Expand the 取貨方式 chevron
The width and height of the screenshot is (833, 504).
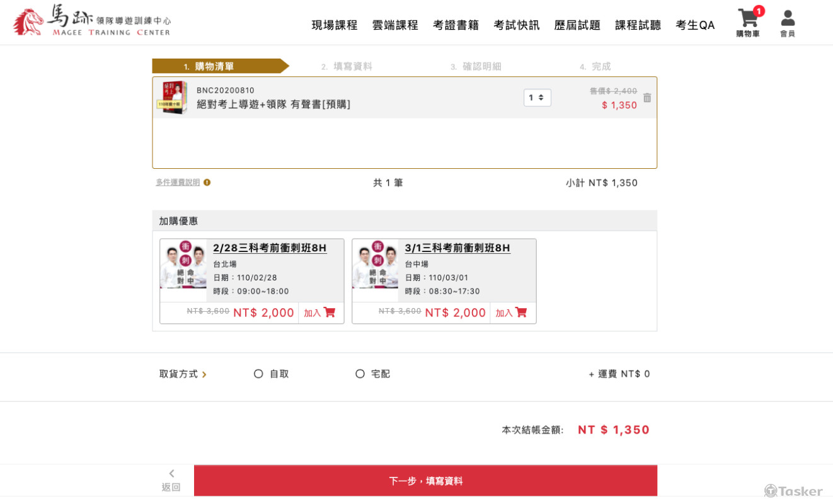(204, 375)
